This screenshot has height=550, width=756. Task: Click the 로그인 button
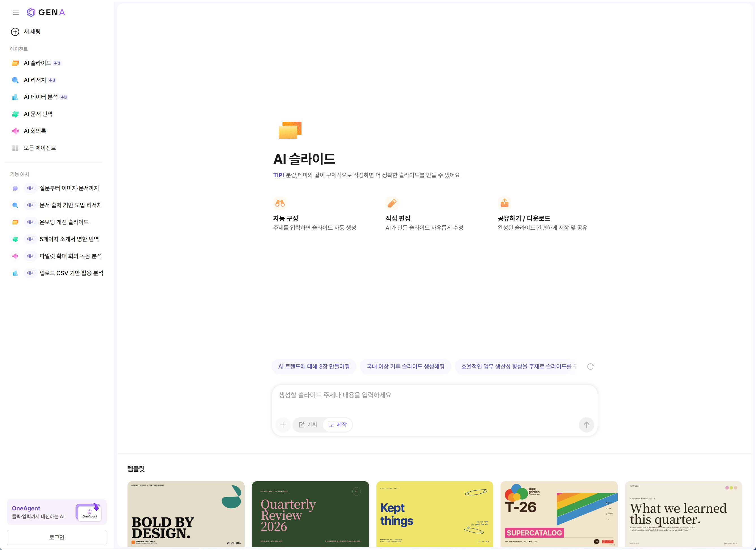[57, 537]
